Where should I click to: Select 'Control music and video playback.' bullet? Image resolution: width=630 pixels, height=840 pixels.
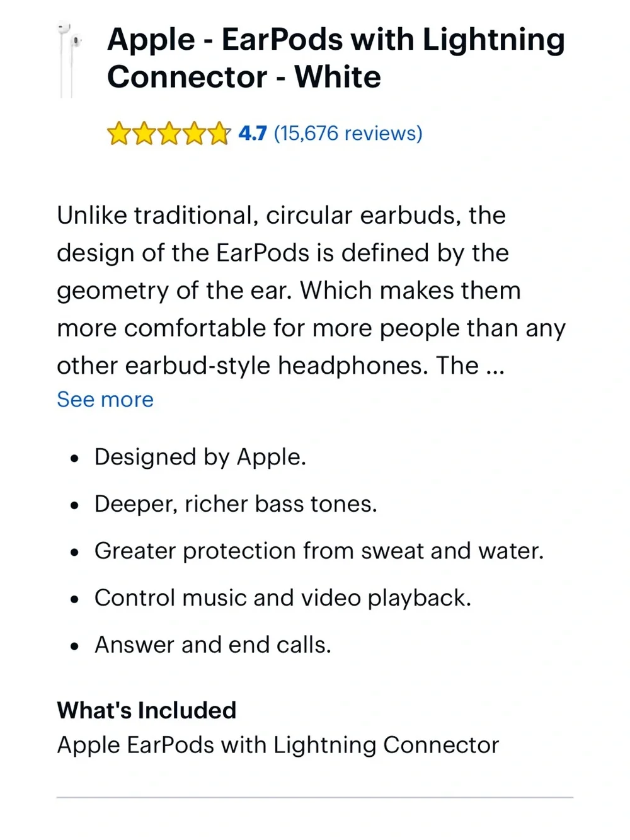tap(283, 598)
